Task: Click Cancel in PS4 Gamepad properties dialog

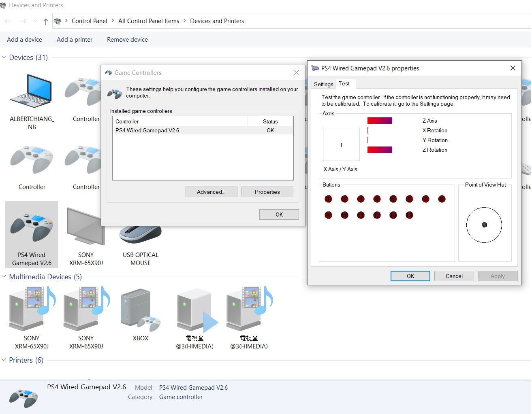Action: click(454, 276)
